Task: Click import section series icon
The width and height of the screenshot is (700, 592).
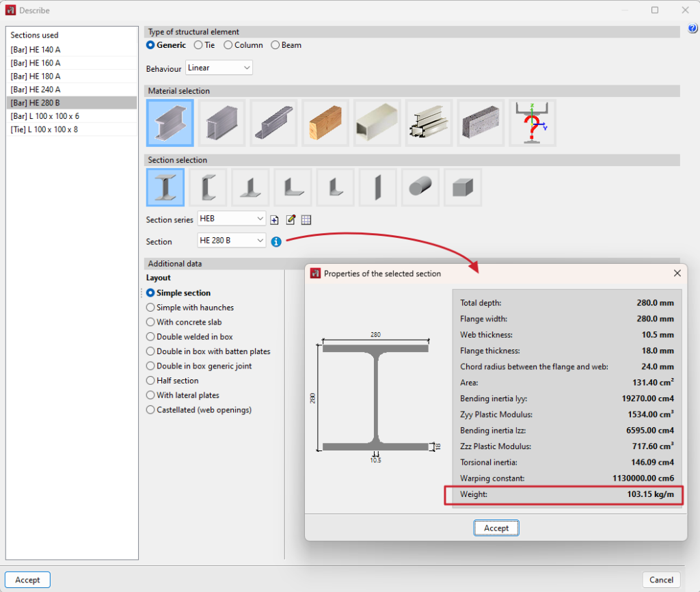Action: coord(274,219)
